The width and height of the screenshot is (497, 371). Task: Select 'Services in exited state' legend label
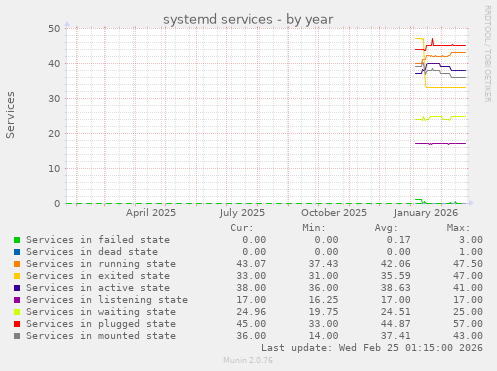[98, 276]
